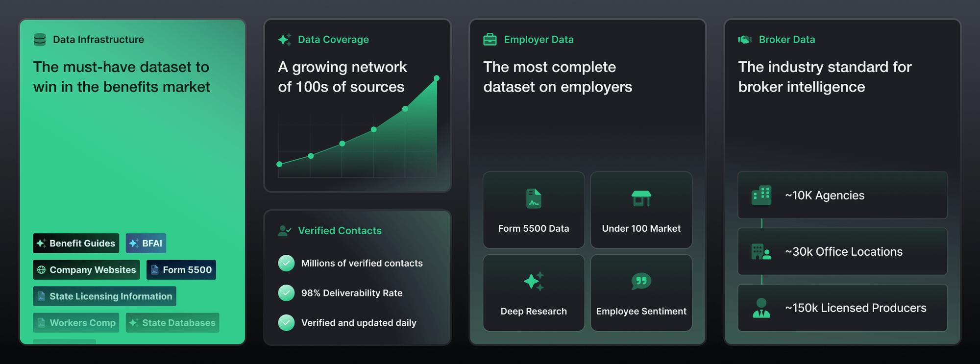Click the Broker Data handshake icon
980x364 pixels.
(x=745, y=40)
